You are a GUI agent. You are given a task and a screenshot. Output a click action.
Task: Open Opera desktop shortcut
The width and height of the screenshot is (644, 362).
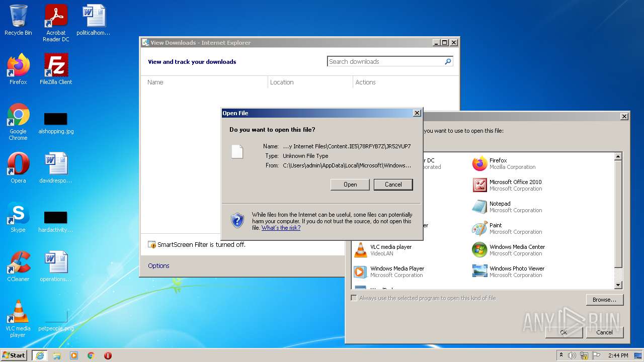click(18, 168)
